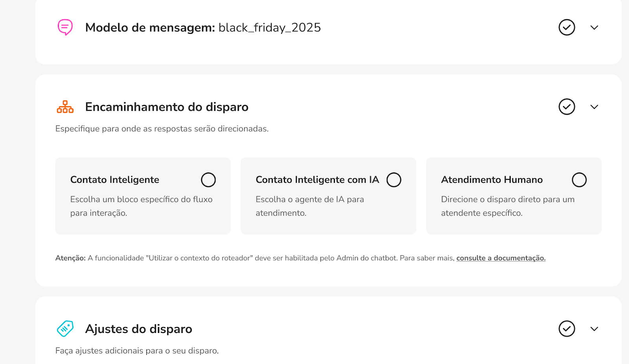The image size is (629, 364).
Task: Click the Encaminhamento do disparo heading
Action: pyautogui.click(x=167, y=107)
